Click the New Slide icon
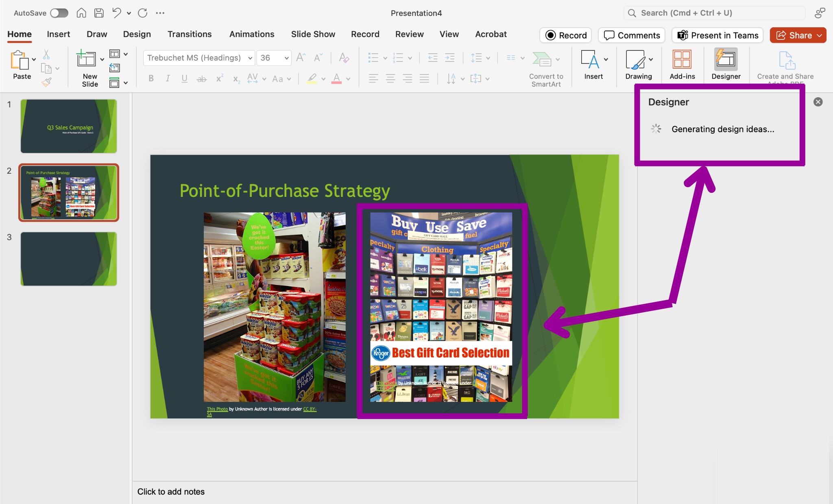This screenshot has height=504, width=833. [86, 59]
